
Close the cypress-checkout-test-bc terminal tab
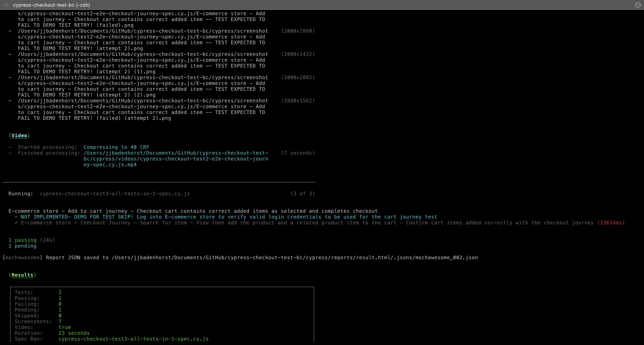(x=6, y=5)
